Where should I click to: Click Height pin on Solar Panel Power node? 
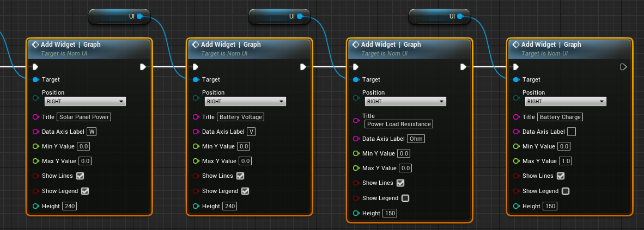pos(36,206)
